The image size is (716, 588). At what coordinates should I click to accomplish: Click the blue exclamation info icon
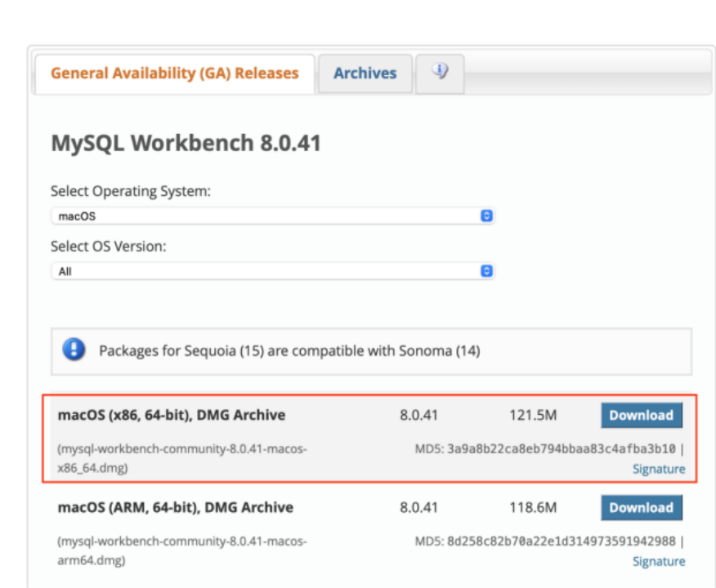tap(74, 350)
